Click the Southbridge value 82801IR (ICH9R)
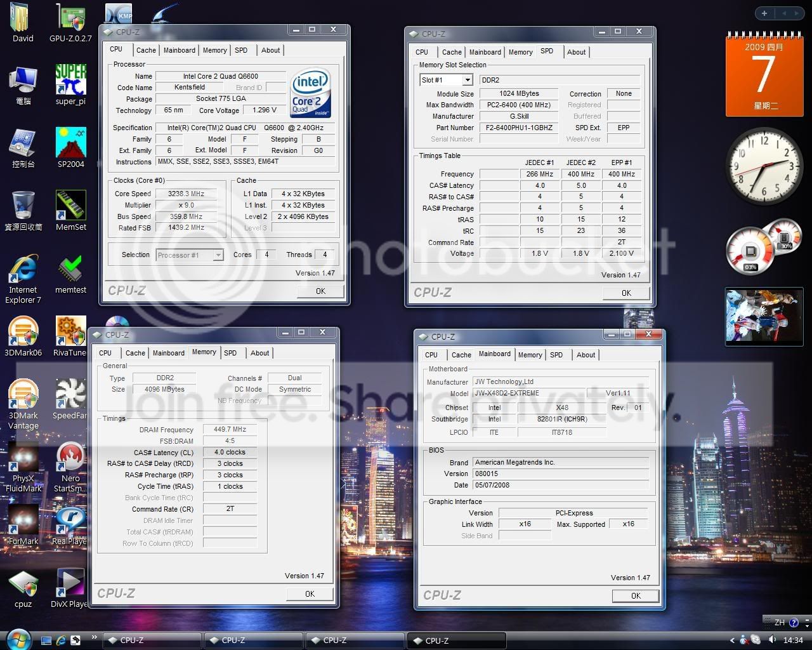 point(562,419)
